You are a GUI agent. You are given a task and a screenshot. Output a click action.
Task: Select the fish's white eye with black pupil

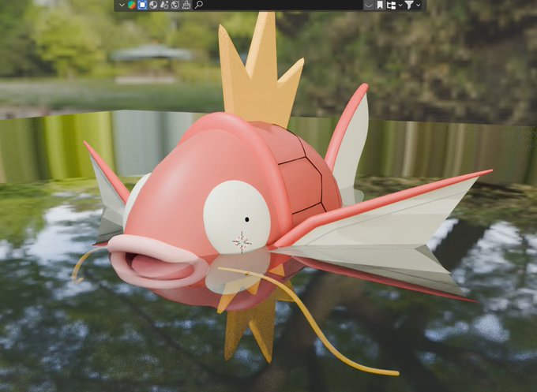tap(237, 217)
